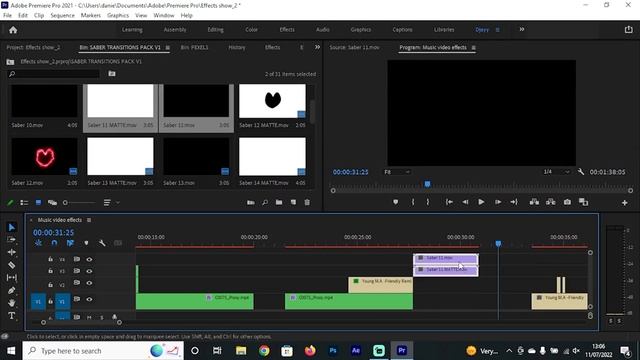Play the Program monitor

pos(481,202)
